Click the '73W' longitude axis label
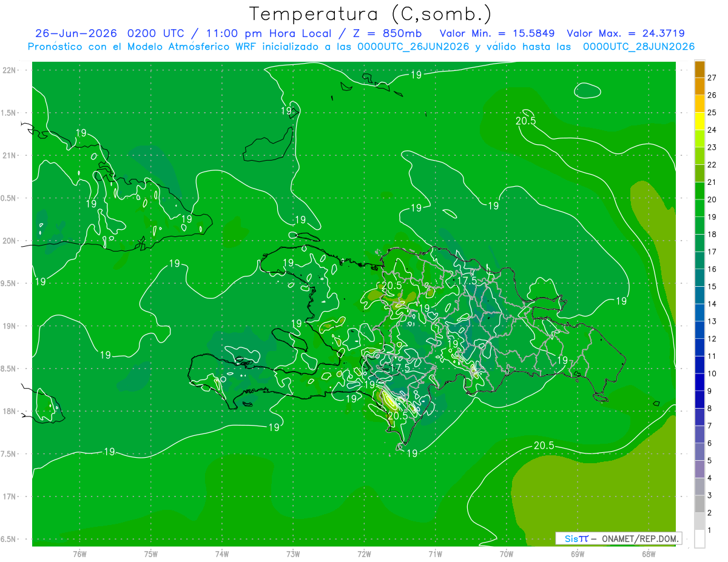The height and width of the screenshot is (562, 728). [x=293, y=554]
